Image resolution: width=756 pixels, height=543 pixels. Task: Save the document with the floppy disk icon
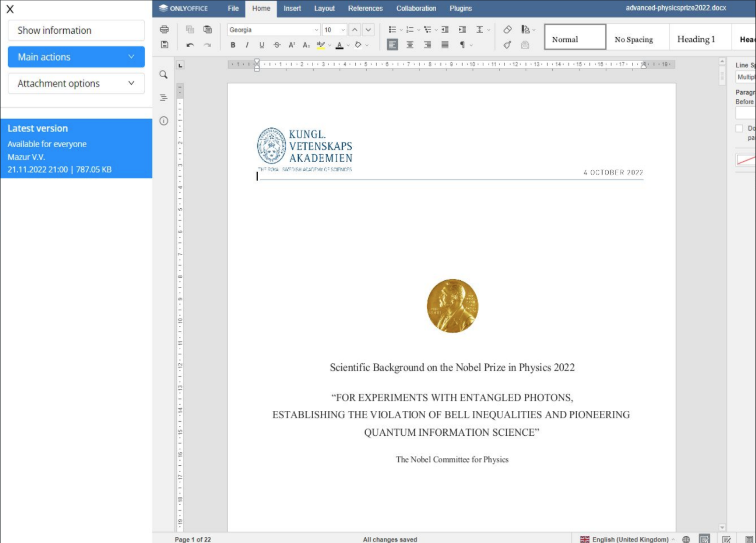click(x=164, y=45)
